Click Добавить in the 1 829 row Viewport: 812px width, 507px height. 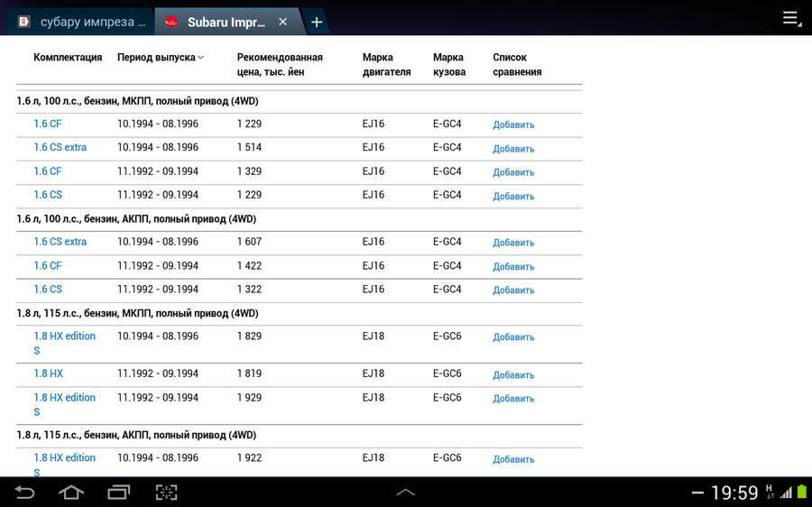click(513, 337)
